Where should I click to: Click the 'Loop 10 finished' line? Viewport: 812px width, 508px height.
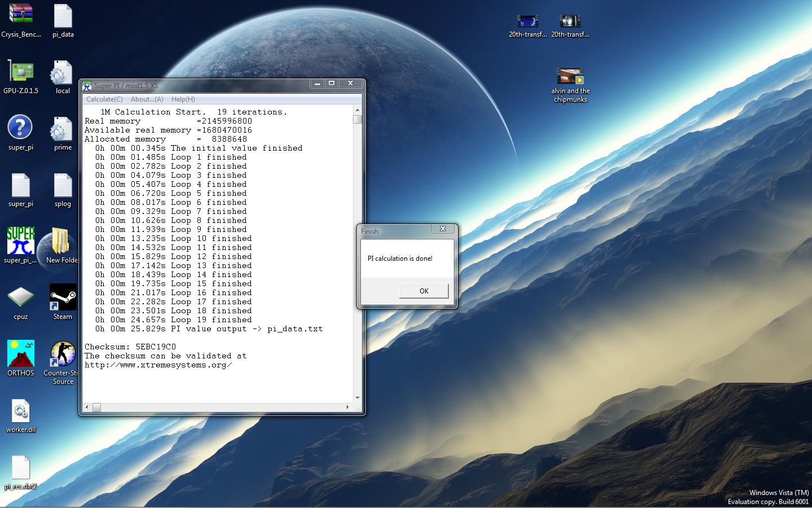(174, 239)
